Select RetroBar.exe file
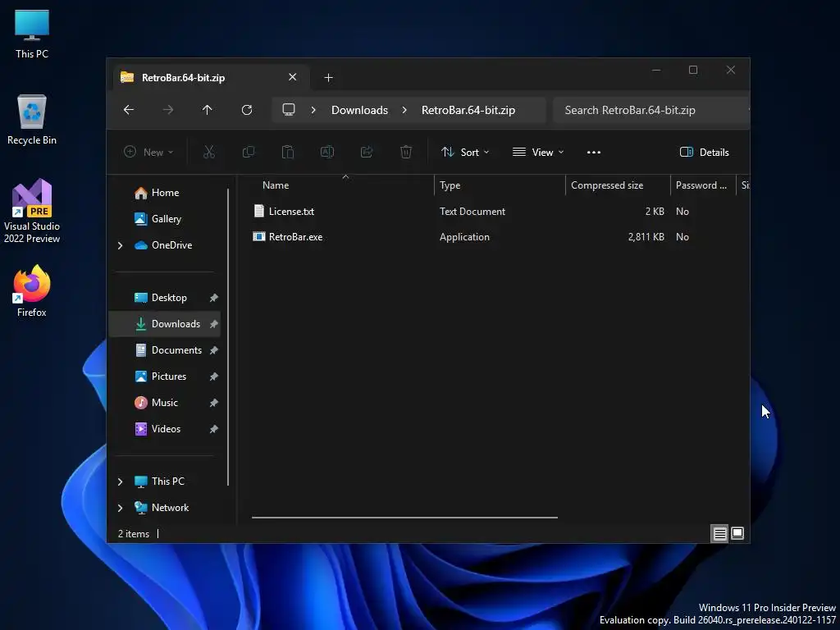Image resolution: width=840 pixels, height=630 pixels. click(295, 237)
